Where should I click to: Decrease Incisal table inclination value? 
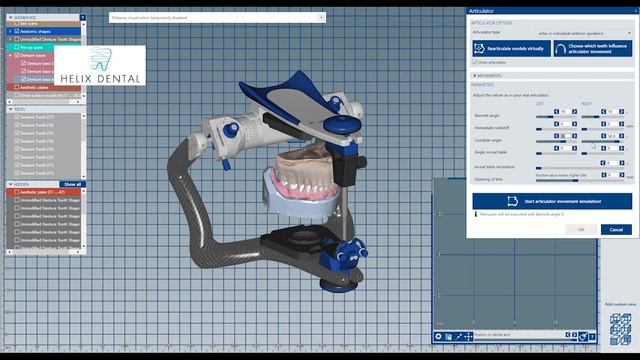point(603,163)
